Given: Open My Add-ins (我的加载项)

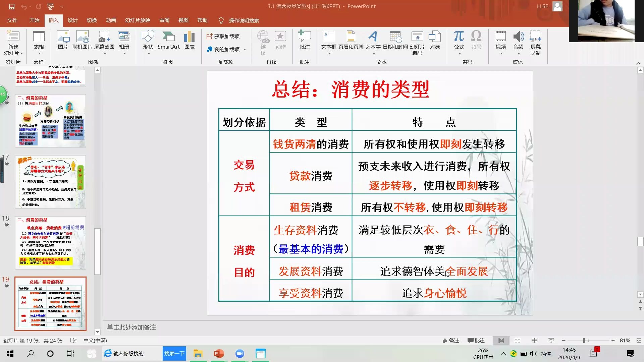Looking at the screenshot, I should click(x=223, y=49).
